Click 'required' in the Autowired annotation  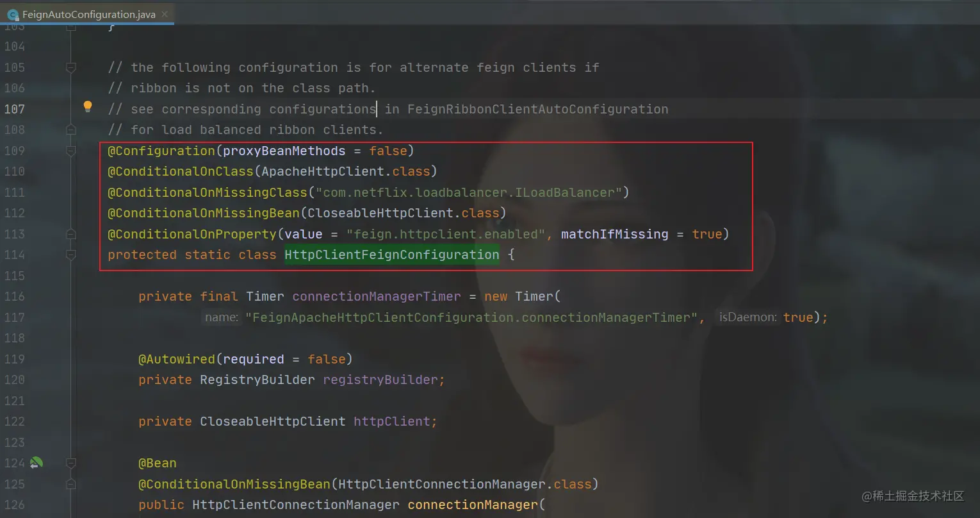pyautogui.click(x=254, y=359)
